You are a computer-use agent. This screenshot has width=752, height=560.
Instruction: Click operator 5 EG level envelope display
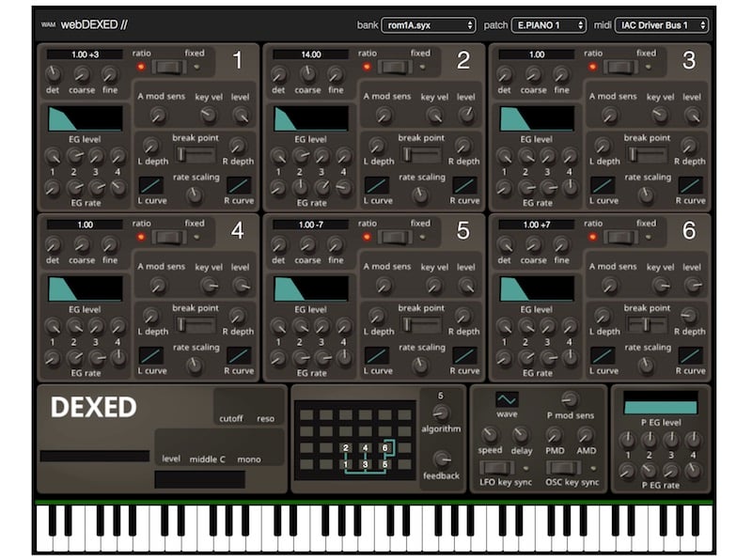(311, 288)
